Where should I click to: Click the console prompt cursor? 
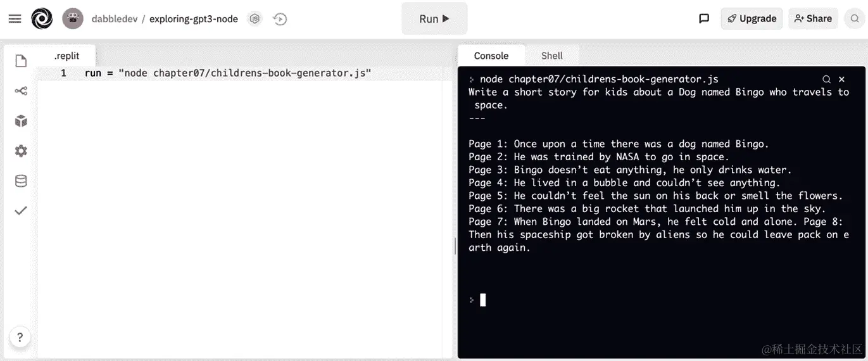pos(482,300)
